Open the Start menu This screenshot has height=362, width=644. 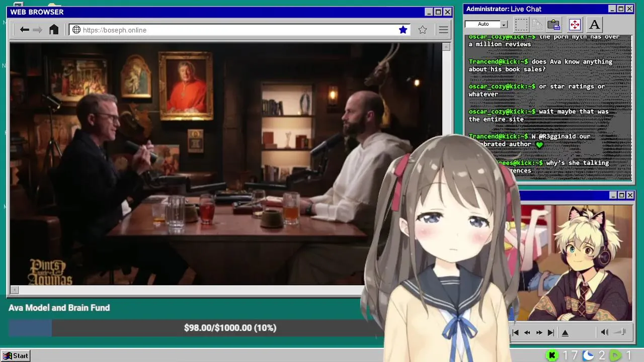click(16, 355)
